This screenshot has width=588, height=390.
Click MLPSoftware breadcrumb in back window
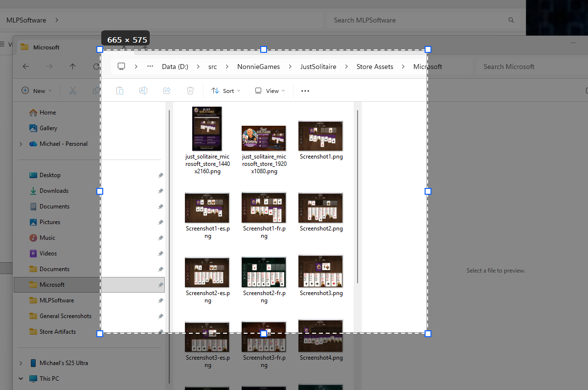point(26,20)
